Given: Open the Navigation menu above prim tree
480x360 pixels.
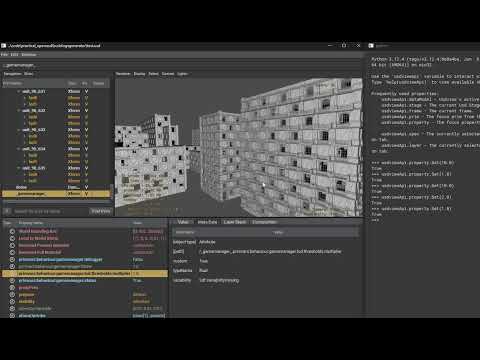Looking at the screenshot, I should (12, 74).
